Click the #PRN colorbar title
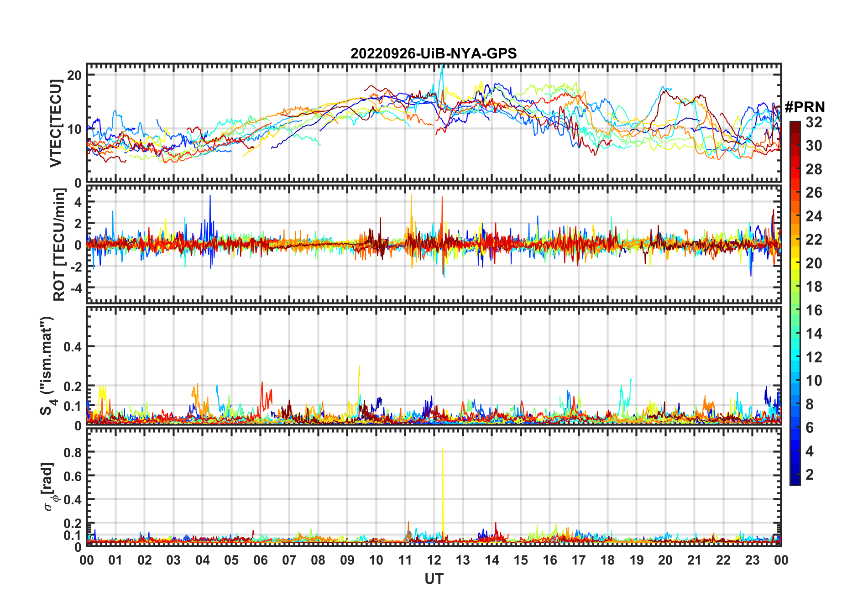This screenshot has width=868, height=607. (x=805, y=107)
